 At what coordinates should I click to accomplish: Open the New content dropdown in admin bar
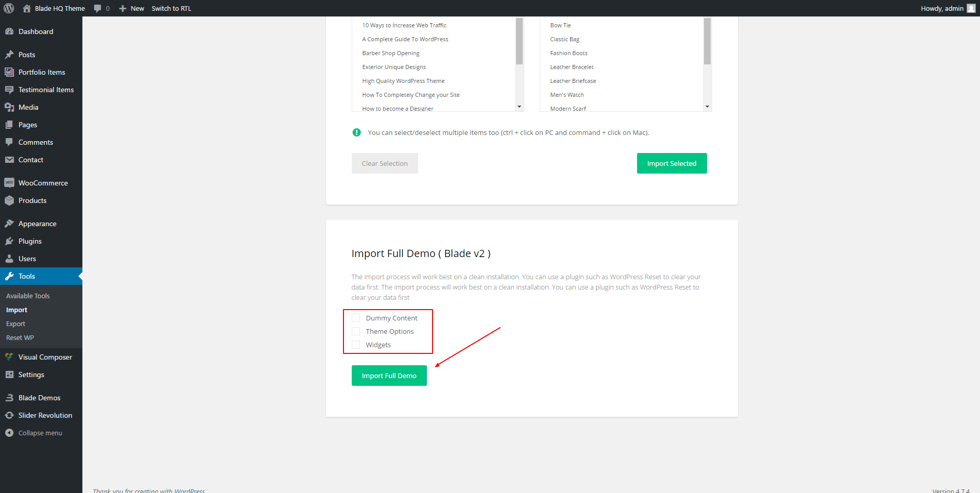pos(132,8)
